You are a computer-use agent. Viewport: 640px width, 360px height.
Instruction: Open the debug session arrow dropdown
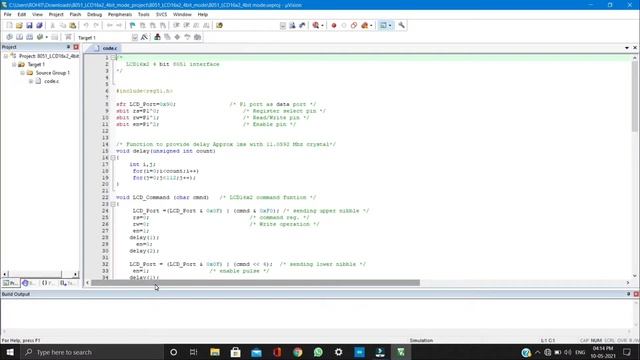322,25
